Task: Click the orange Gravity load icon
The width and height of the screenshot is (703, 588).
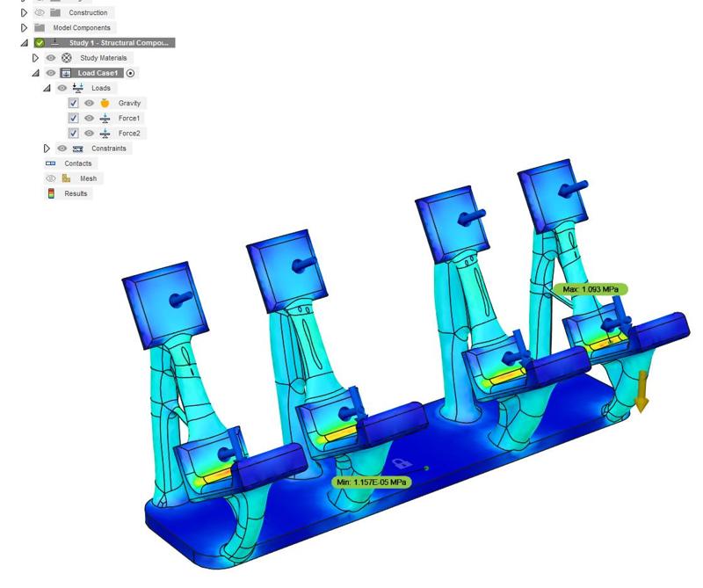Action: [x=105, y=103]
